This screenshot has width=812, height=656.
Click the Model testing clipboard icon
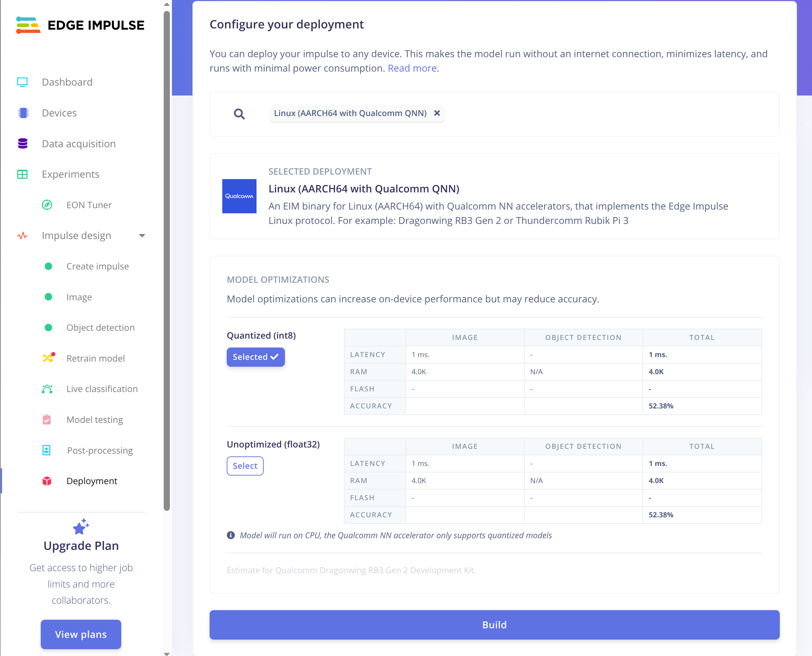[47, 419]
